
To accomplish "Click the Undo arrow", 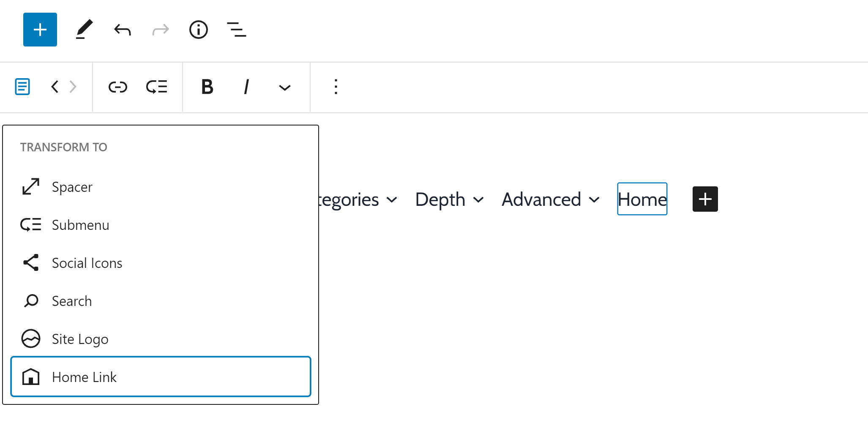I will pos(123,30).
